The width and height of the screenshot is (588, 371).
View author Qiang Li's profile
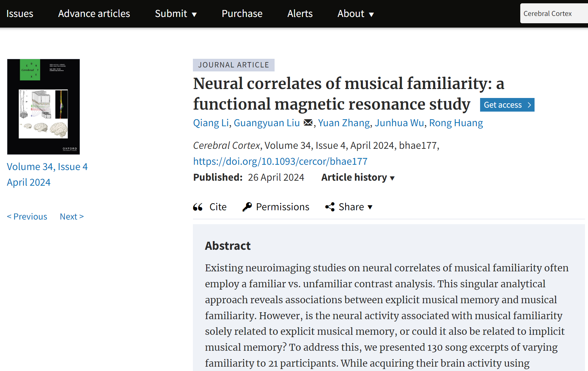[211, 123]
